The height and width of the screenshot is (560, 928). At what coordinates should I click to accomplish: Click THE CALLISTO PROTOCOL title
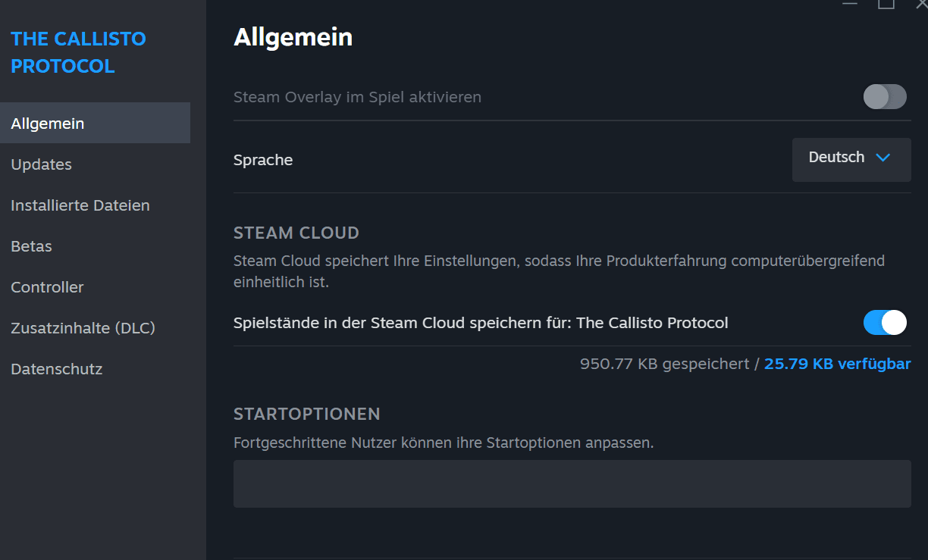point(78,52)
